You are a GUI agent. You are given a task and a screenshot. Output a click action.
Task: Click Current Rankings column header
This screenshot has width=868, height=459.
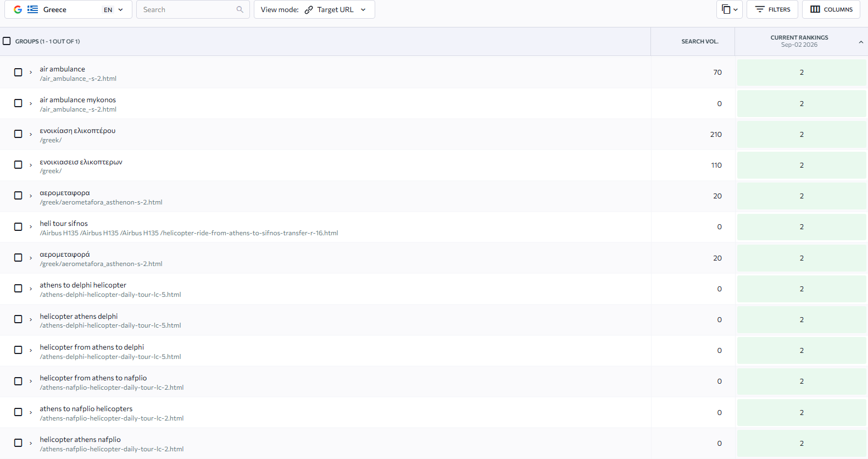click(799, 41)
